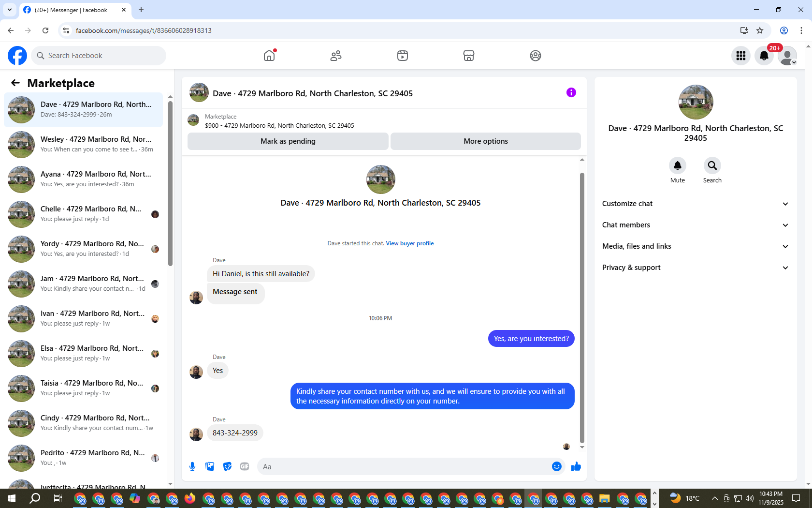This screenshot has width=812, height=508.
Task: Open File Explorer from the taskbar
Action: [x=605, y=498]
